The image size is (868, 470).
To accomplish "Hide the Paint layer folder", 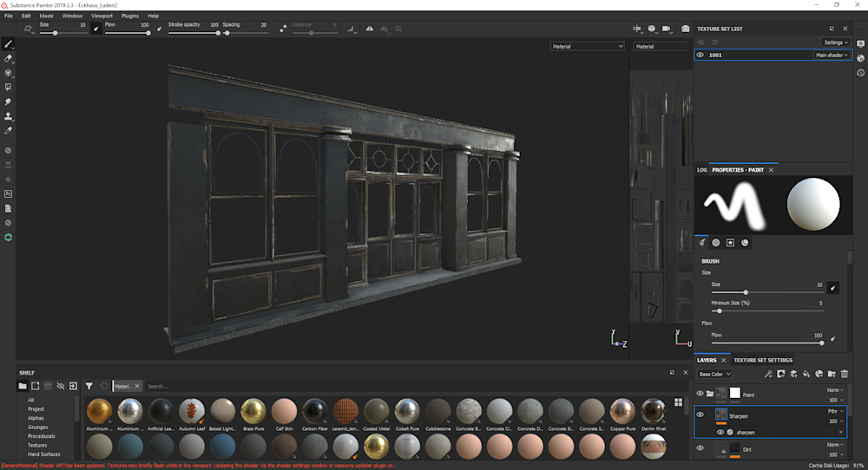I will (700, 394).
